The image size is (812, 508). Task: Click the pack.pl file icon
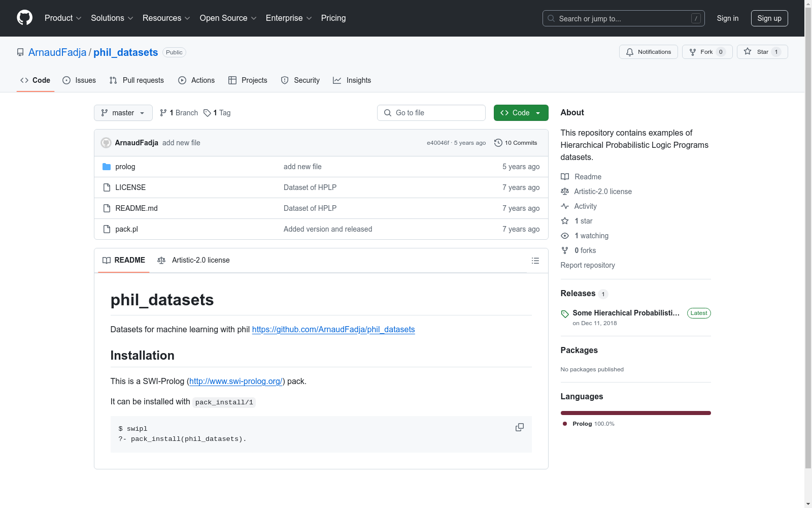coord(107,229)
